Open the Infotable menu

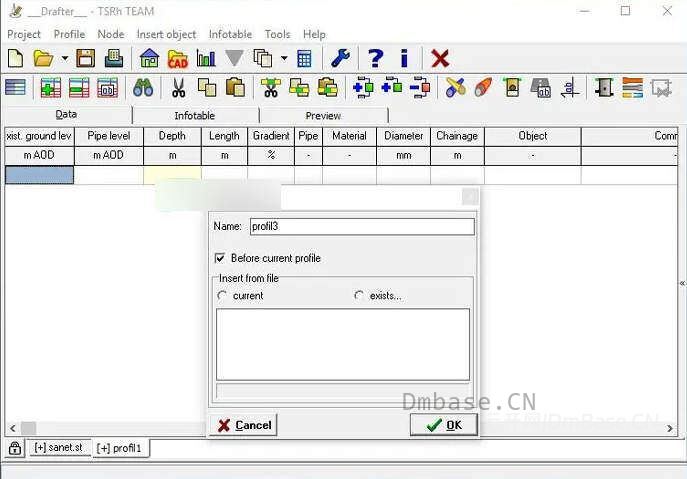[x=230, y=34]
